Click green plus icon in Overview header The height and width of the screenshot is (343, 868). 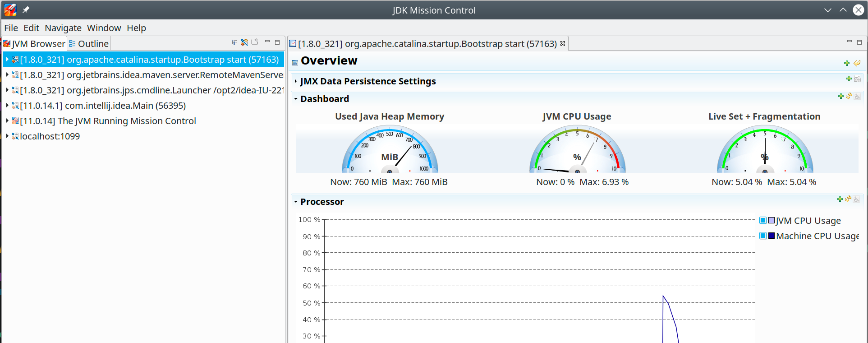click(x=847, y=63)
